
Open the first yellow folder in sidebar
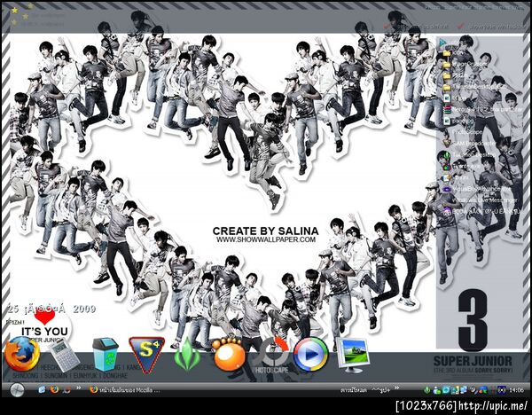coord(447,53)
